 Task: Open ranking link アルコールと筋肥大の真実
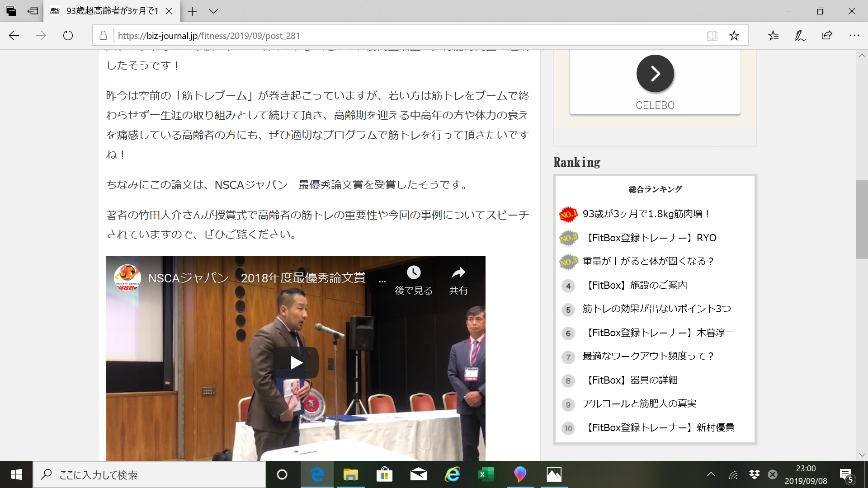tap(639, 404)
